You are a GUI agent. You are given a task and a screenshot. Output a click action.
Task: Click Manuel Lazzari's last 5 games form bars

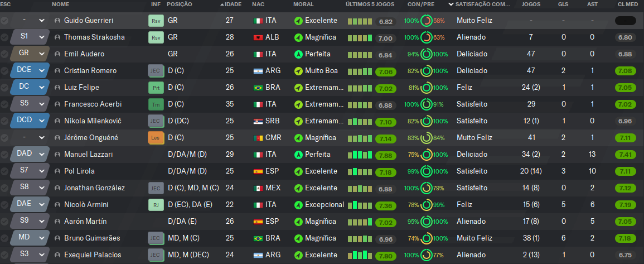pos(360,155)
